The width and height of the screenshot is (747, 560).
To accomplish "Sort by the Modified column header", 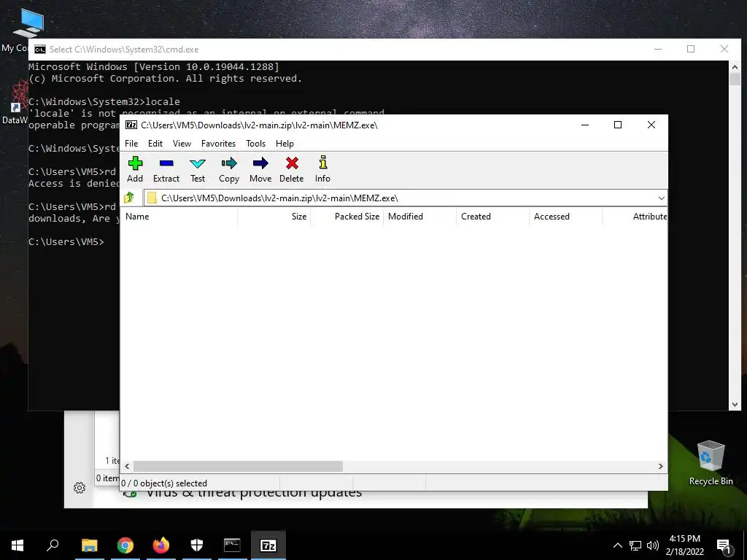I will [x=419, y=216].
